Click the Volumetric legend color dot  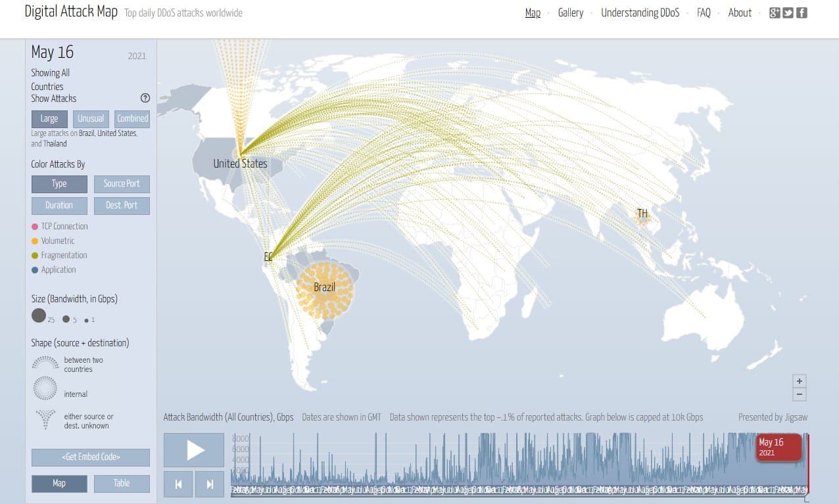pos(35,241)
